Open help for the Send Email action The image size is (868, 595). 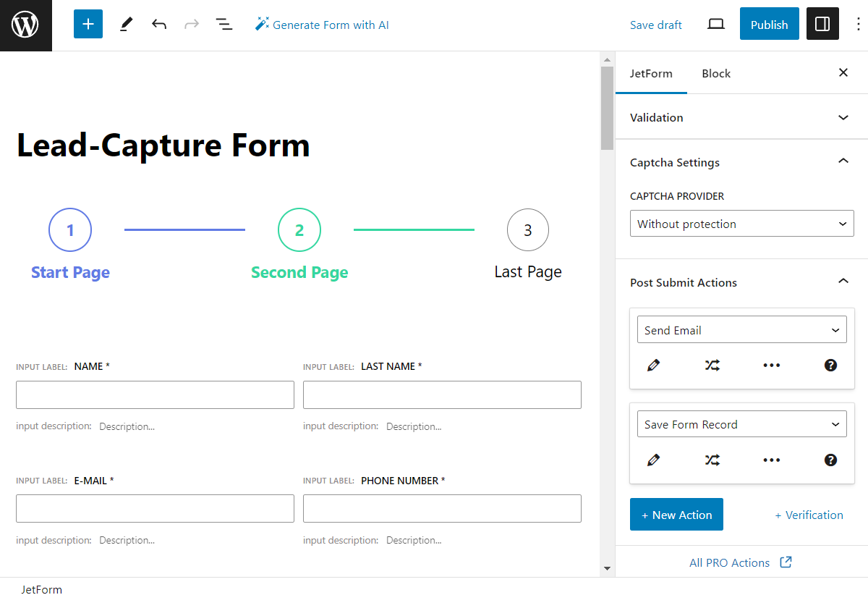tap(830, 366)
